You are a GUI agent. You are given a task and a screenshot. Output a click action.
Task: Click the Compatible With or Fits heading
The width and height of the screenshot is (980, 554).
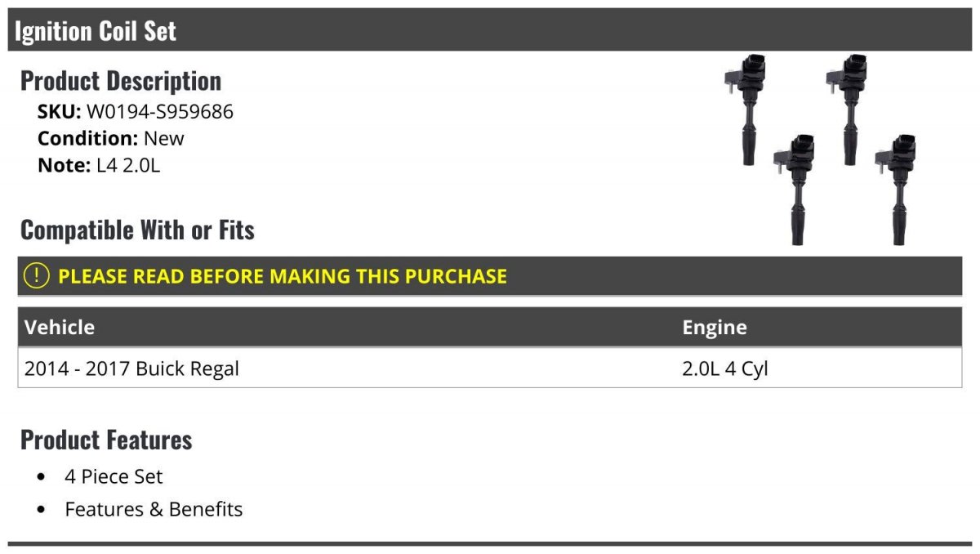click(137, 230)
